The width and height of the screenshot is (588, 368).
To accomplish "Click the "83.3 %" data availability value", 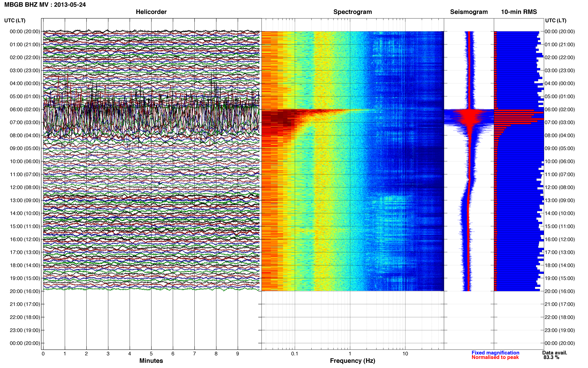I will [551, 357].
